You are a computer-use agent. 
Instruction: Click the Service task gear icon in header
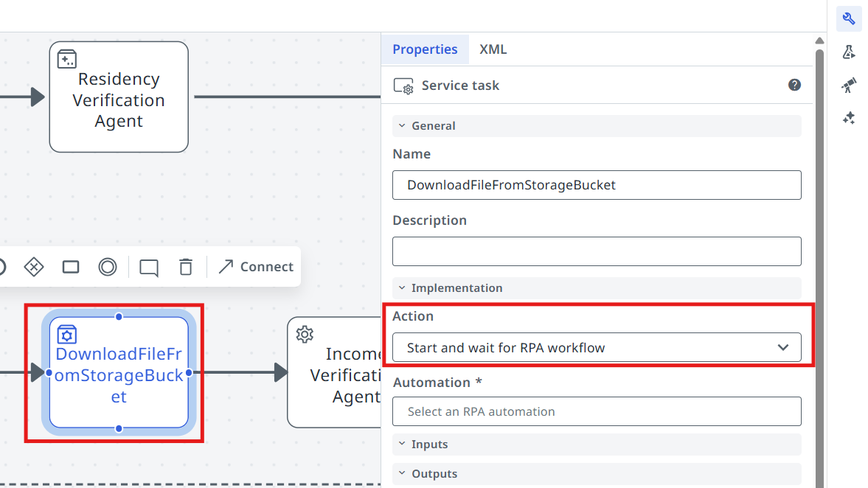(x=403, y=86)
